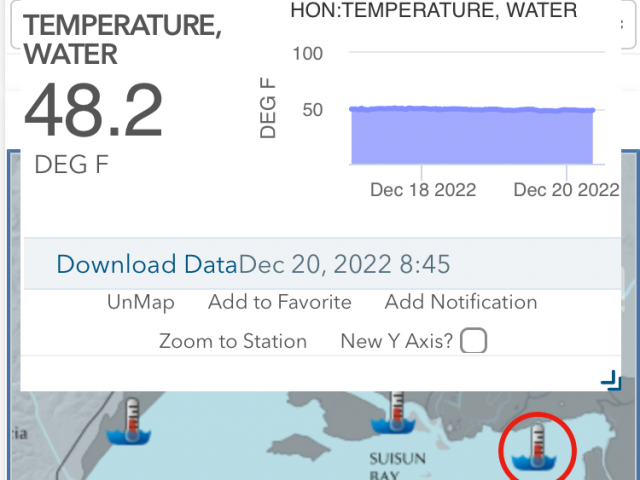Click the 100 gridline on the chart
640x480 pixels.
click(x=477, y=52)
